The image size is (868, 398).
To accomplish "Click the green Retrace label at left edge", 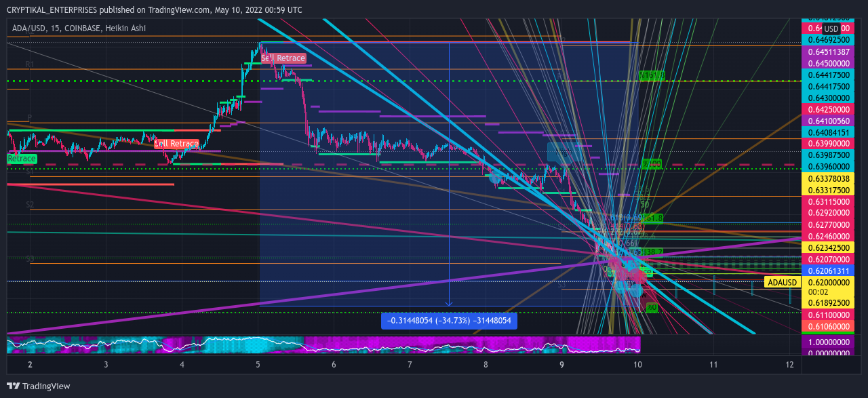I will 21,159.
